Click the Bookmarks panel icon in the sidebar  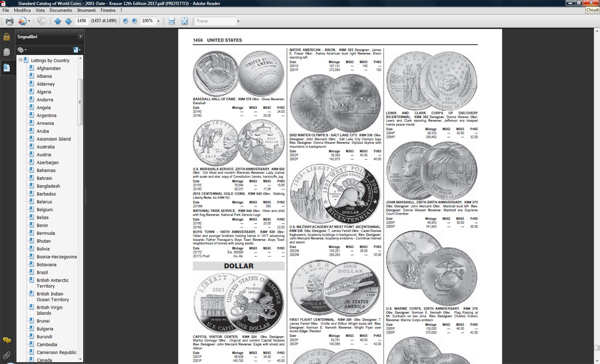tap(7, 68)
